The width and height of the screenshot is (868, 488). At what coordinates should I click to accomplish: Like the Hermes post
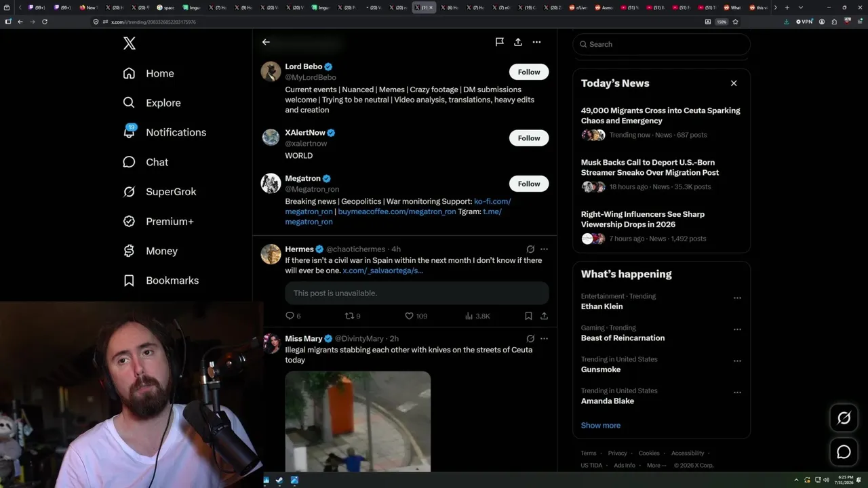click(409, 316)
